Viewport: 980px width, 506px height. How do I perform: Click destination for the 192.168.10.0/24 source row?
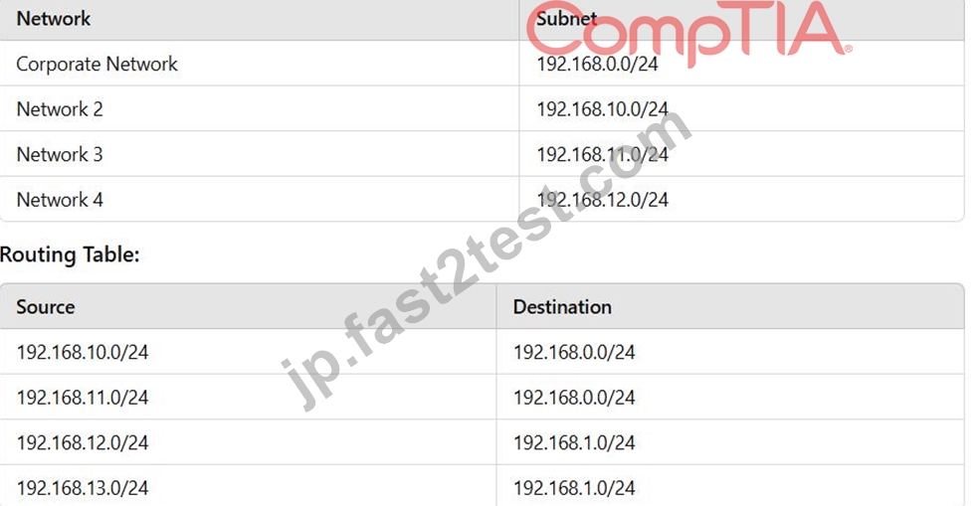(x=574, y=352)
